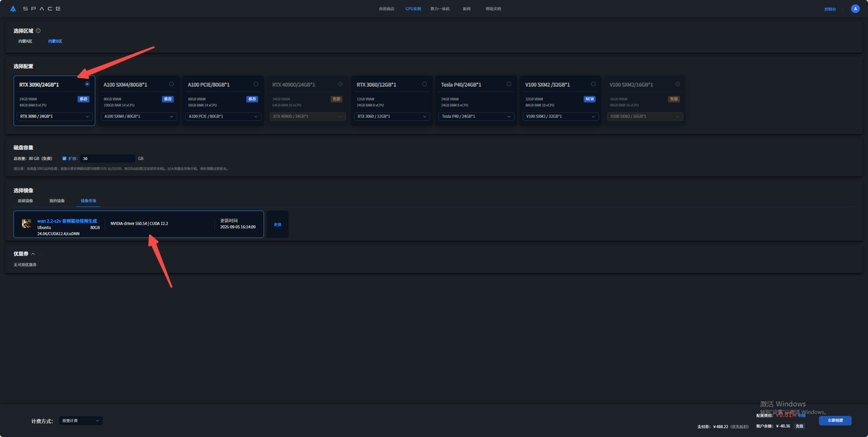The image size is (868, 437).
Task: Select region 内蒙A区
Action: tap(25, 41)
